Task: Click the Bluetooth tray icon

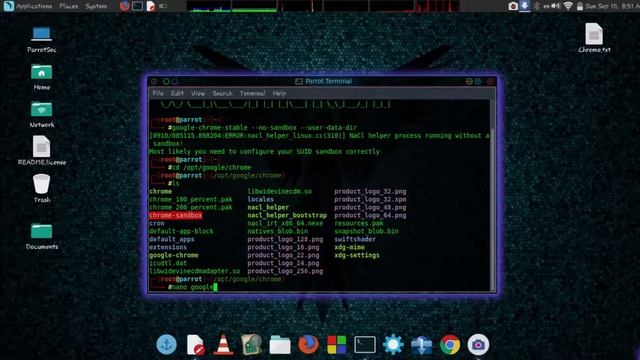Action: [536, 6]
